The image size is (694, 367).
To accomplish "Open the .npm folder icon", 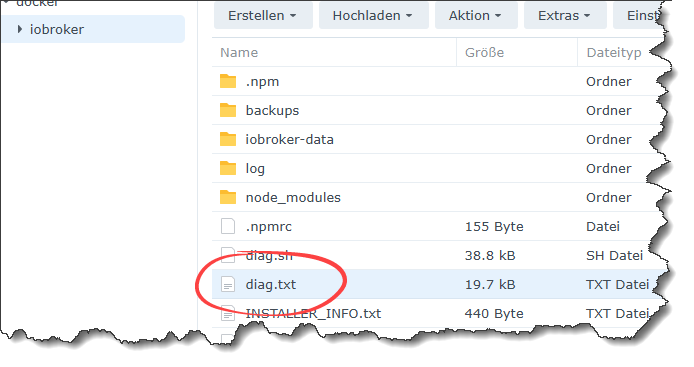I will pos(228,81).
